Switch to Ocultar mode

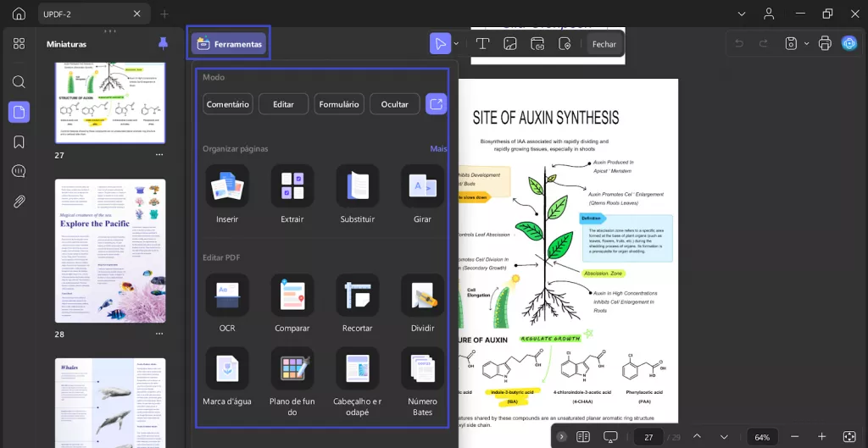coord(395,104)
